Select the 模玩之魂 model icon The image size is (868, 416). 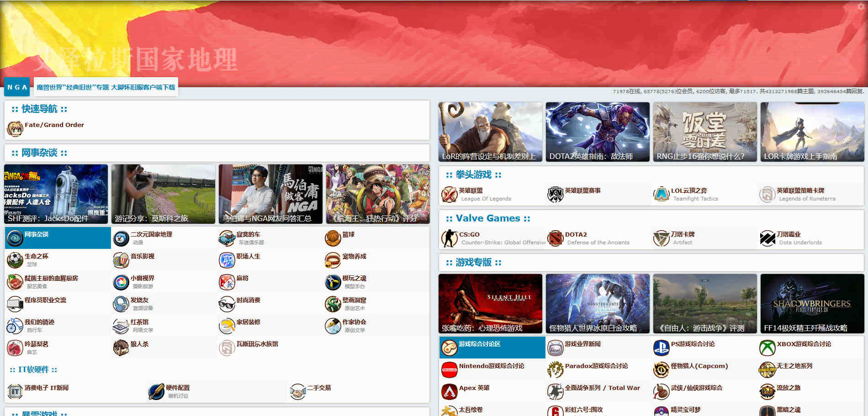[333, 282]
